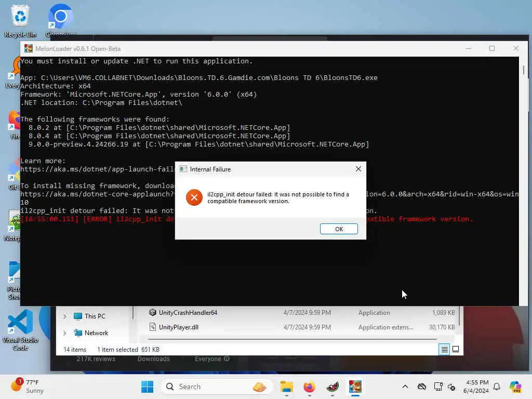This screenshot has width=532, height=399.
Task: Click the red ERROR log line
Action: (97, 219)
